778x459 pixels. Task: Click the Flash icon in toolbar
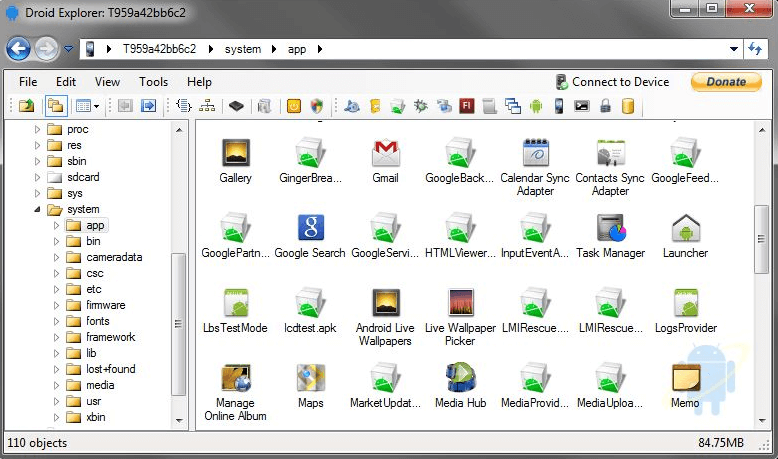pos(466,105)
